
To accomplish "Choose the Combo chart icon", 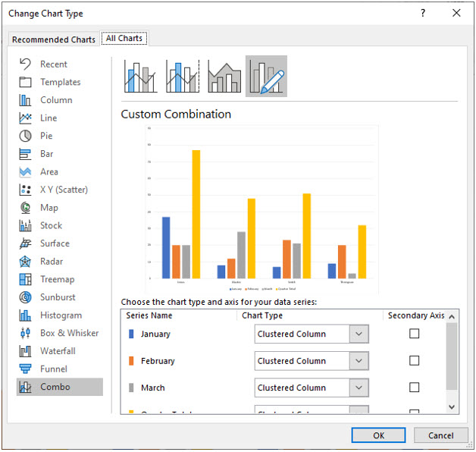I will tap(25, 387).
